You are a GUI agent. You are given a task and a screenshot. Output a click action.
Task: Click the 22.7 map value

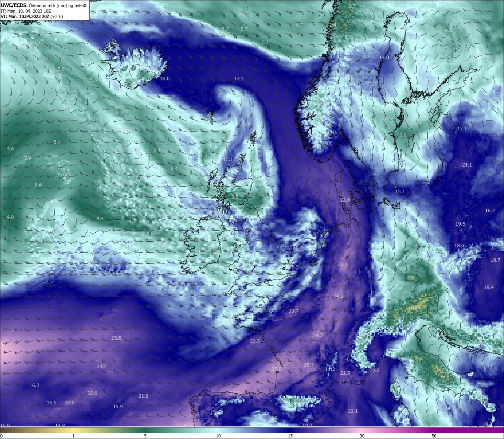tap(294, 311)
